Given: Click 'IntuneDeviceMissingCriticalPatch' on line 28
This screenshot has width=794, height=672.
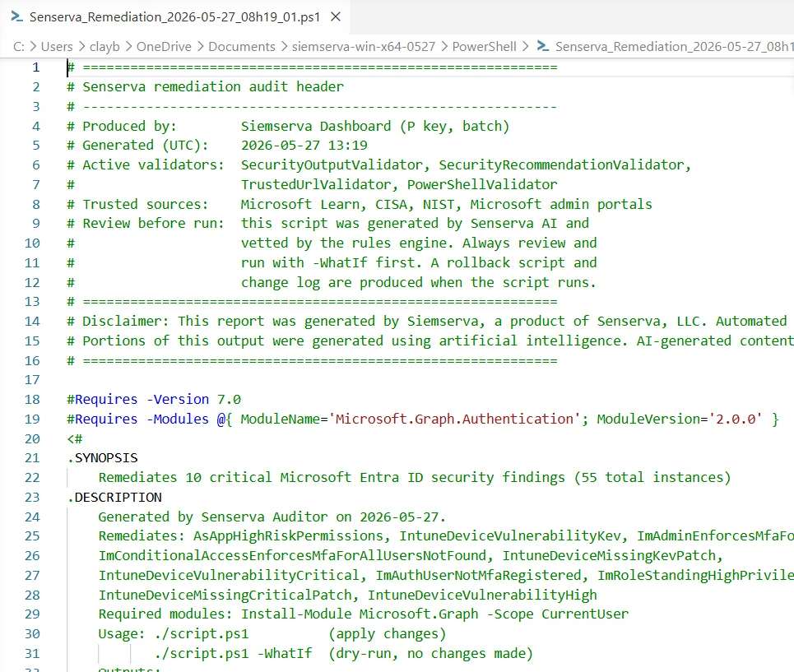Looking at the screenshot, I should pos(225,595).
